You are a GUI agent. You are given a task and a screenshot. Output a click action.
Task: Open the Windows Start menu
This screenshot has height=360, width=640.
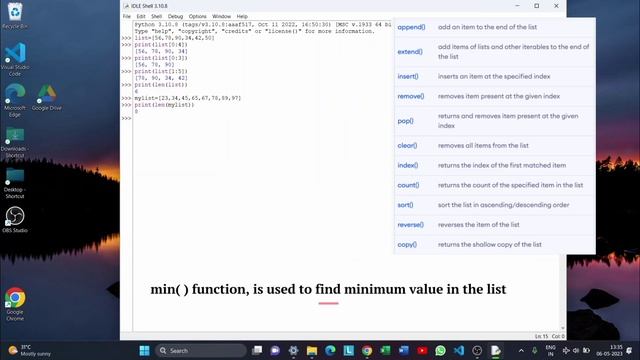[144, 351]
